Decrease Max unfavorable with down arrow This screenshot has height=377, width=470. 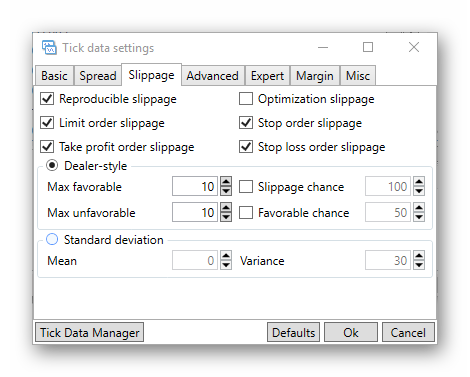[226, 217]
